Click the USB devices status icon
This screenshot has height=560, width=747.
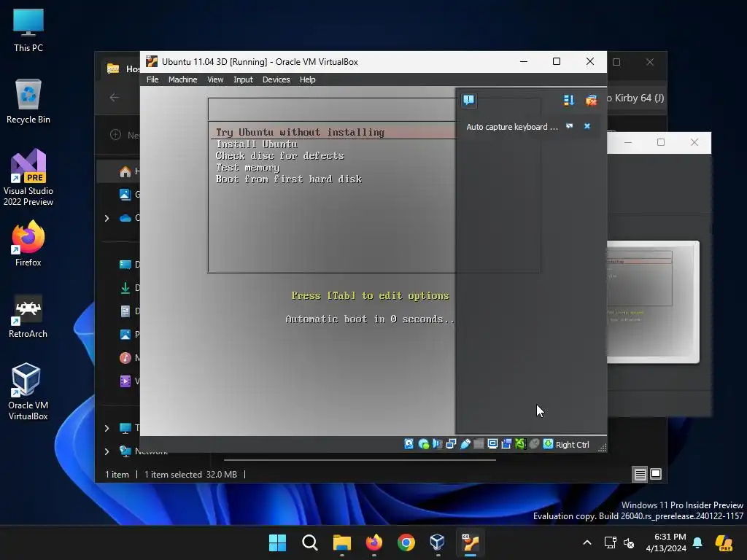click(465, 444)
